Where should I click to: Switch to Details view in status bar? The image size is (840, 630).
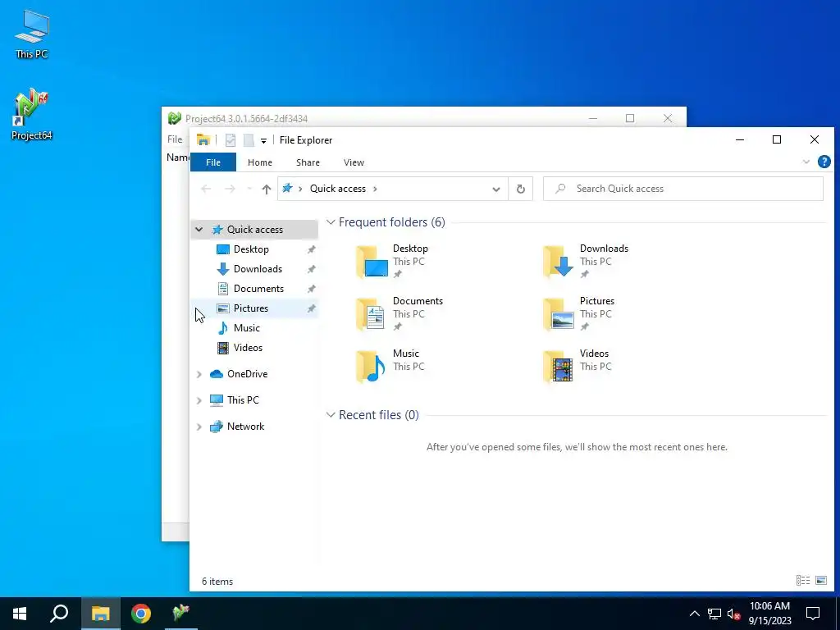[x=802, y=580]
